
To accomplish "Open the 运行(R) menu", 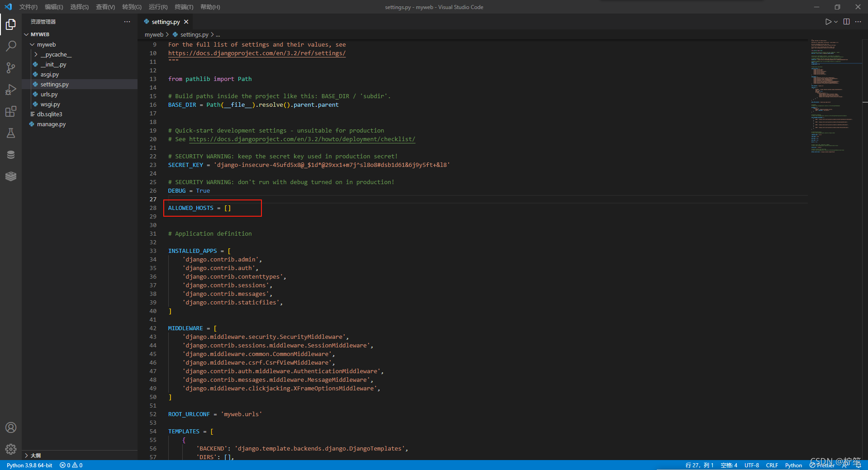I will [158, 7].
